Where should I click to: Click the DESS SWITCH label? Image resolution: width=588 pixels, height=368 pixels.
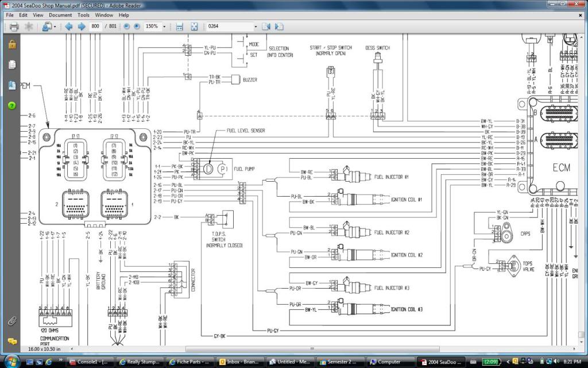[377, 48]
